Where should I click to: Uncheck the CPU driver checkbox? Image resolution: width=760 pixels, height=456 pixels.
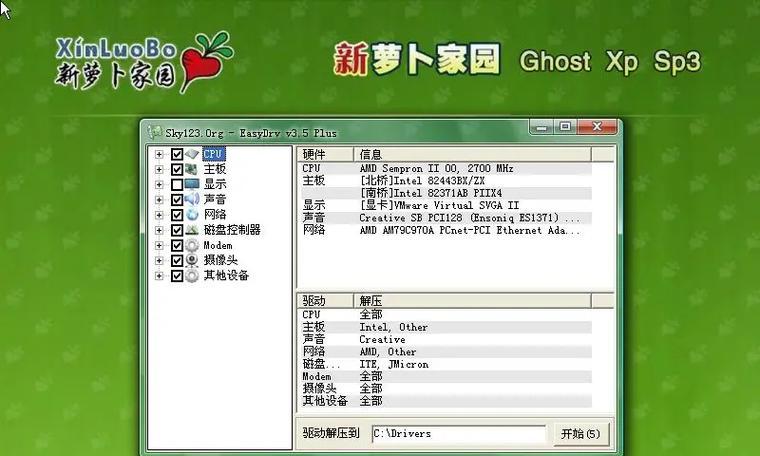(x=177, y=154)
